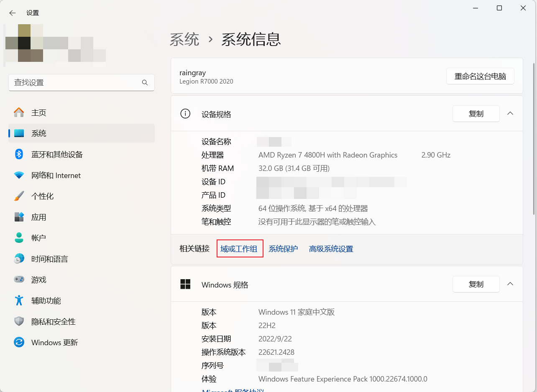The image size is (537, 392).
Task: Click the Bluetooth icon in the sidebar
Action: (x=19, y=154)
